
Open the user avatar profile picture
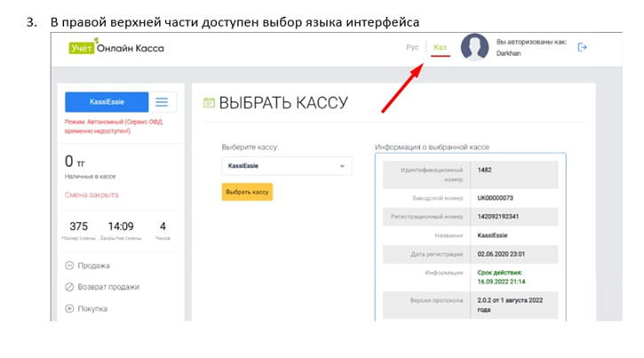474,47
